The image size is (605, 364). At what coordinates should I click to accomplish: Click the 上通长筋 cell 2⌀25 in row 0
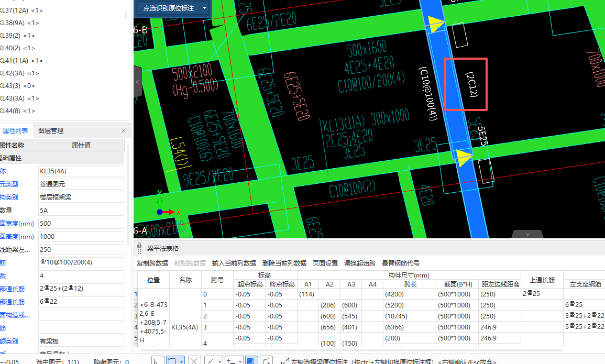pyautogui.click(x=542, y=294)
